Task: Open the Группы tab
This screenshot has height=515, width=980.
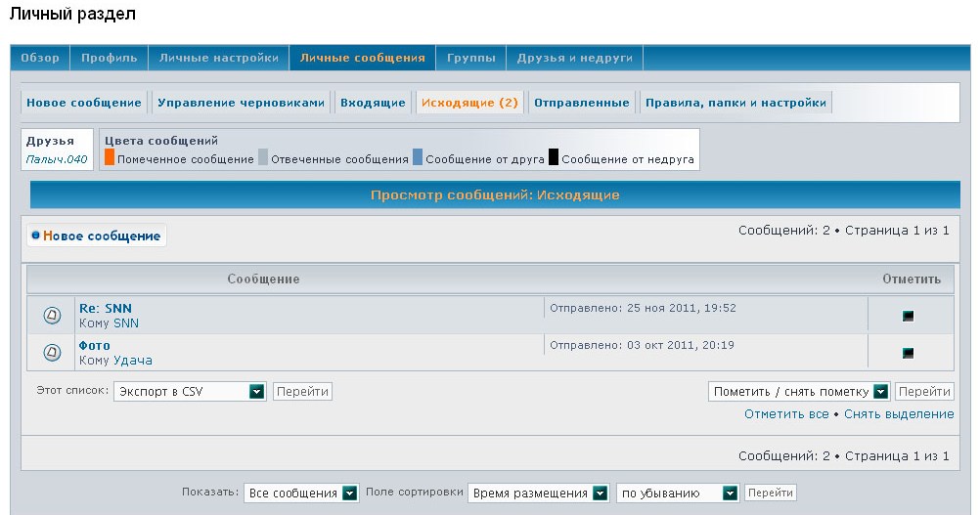Action: [x=469, y=58]
